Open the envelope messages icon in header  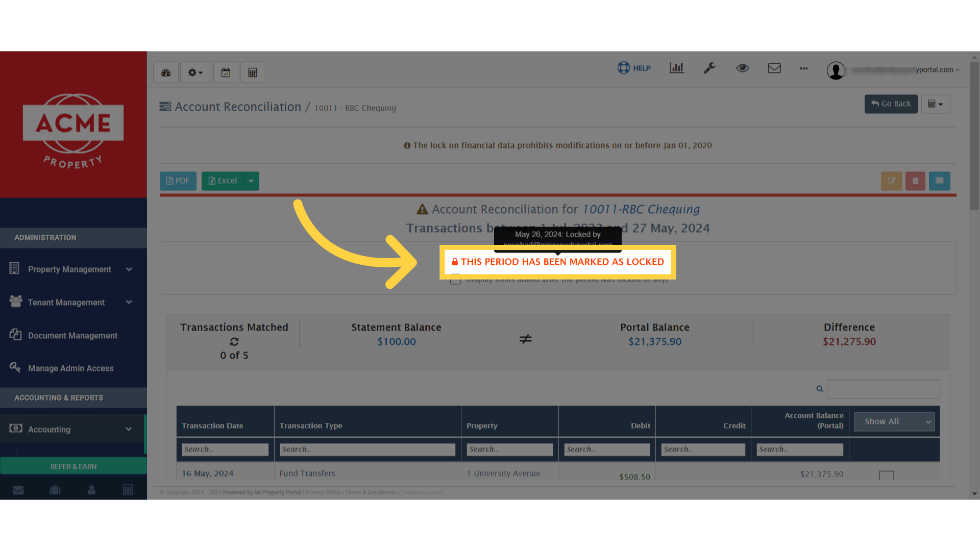[x=774, y=68]
